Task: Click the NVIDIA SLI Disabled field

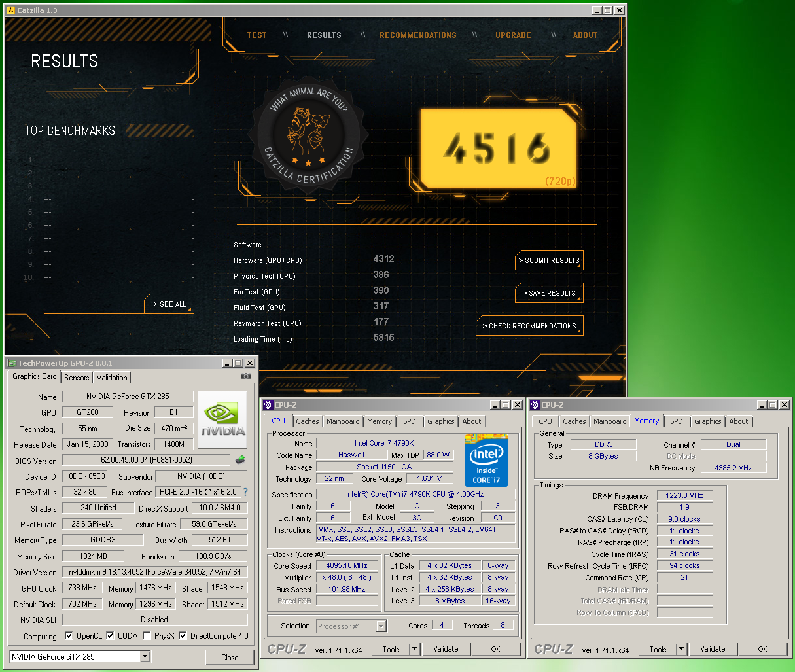Action: click(154, 620)
